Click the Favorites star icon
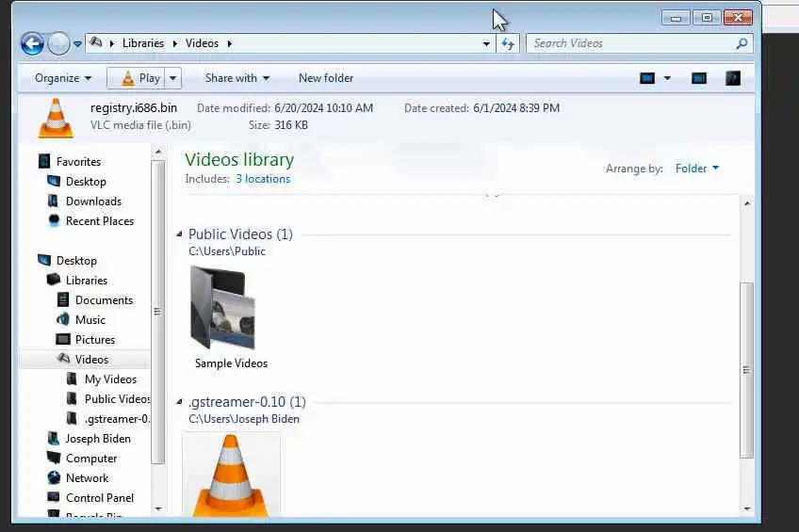This screenshot has width=799, height=532. point(44,161)
